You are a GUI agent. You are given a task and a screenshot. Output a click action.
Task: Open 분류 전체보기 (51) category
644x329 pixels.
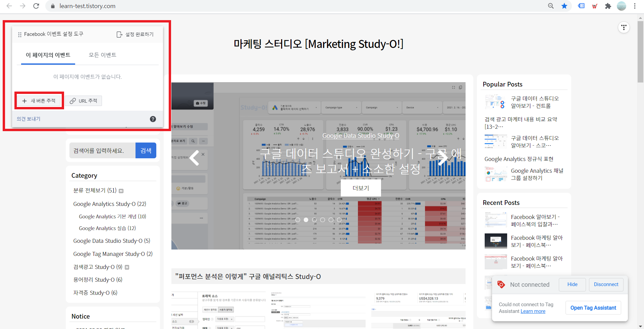(95, 190)
